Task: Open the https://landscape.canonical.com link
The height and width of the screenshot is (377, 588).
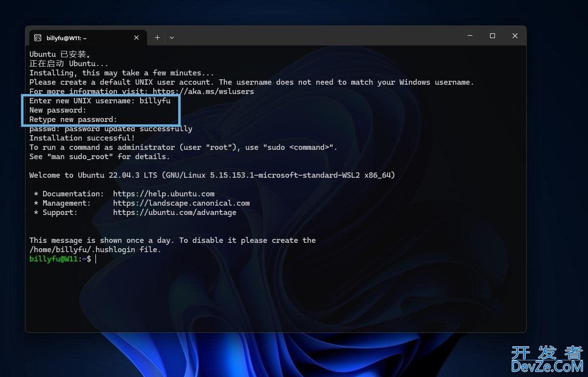Action: tap(181, 203)
